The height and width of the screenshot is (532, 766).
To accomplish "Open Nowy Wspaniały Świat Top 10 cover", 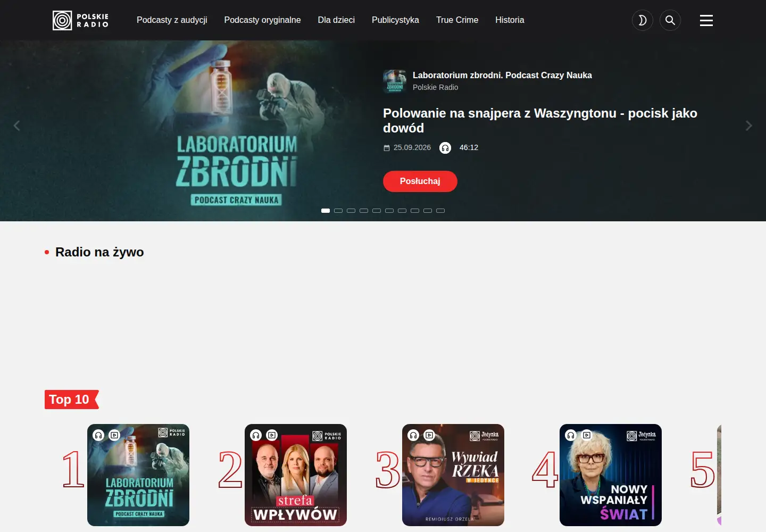I will coord(611,475).
